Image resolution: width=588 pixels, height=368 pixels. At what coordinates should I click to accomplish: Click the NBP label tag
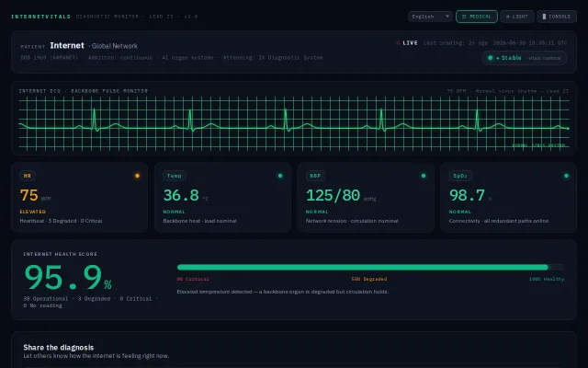tap(315, 176)
